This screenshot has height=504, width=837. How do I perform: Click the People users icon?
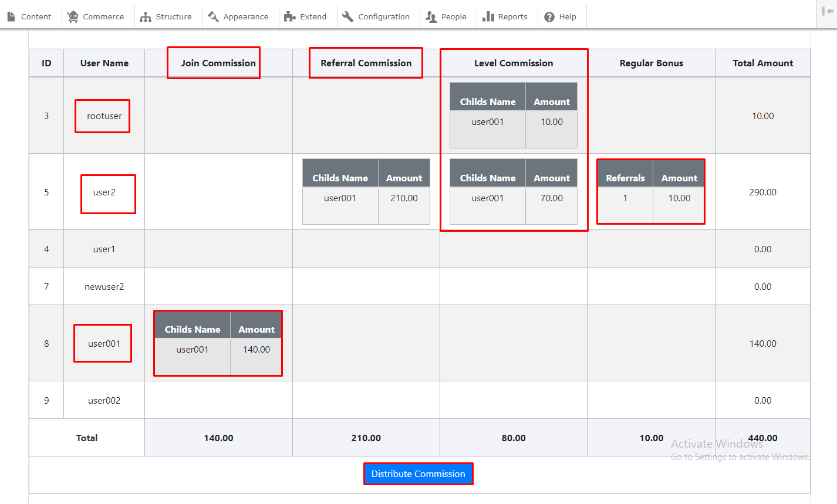pos(431,16)
